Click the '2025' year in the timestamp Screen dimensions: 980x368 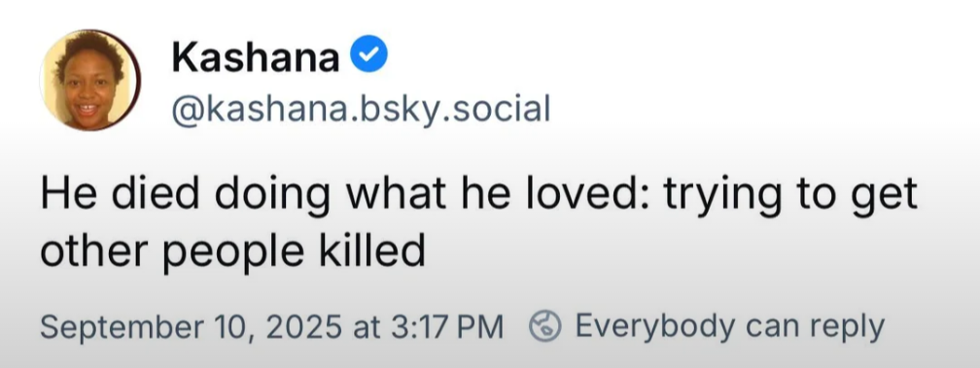coord(304,328)
